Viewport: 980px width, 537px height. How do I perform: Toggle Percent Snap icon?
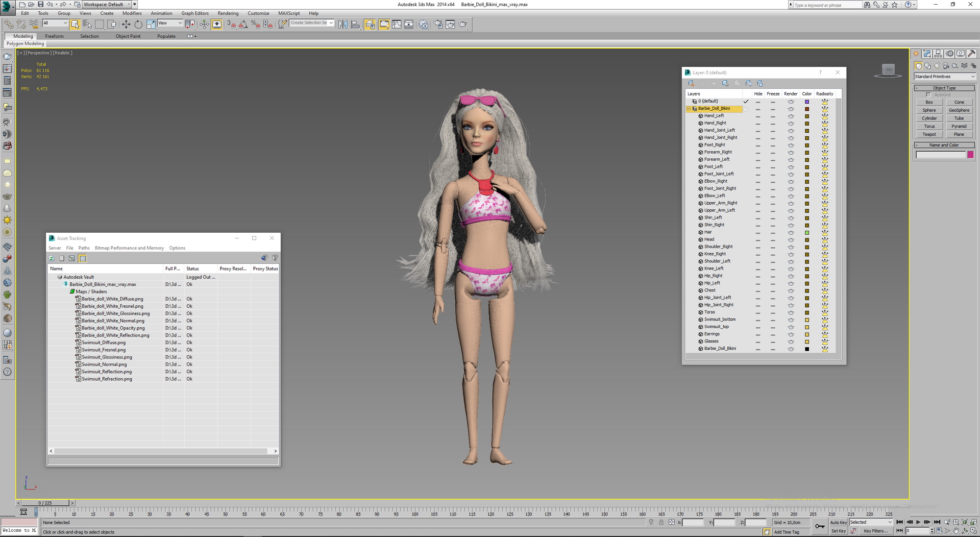tap(256, 24)
